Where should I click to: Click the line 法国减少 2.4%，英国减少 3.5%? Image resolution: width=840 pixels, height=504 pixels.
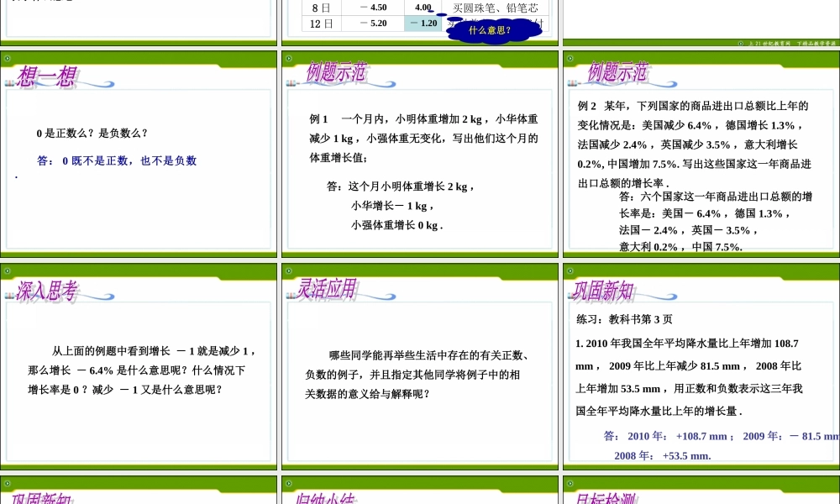click(687, 144)
